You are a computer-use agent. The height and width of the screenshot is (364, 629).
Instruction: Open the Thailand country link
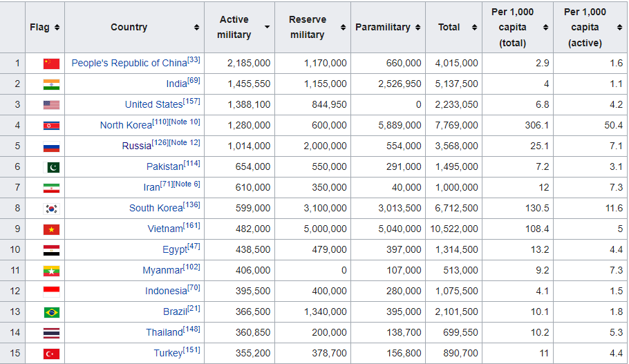click(165, 333)
